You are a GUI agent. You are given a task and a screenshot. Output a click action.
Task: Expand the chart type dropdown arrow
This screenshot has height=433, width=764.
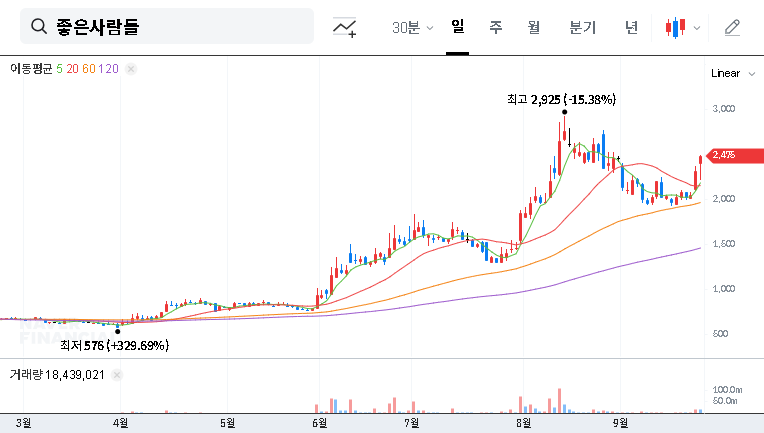697,28
